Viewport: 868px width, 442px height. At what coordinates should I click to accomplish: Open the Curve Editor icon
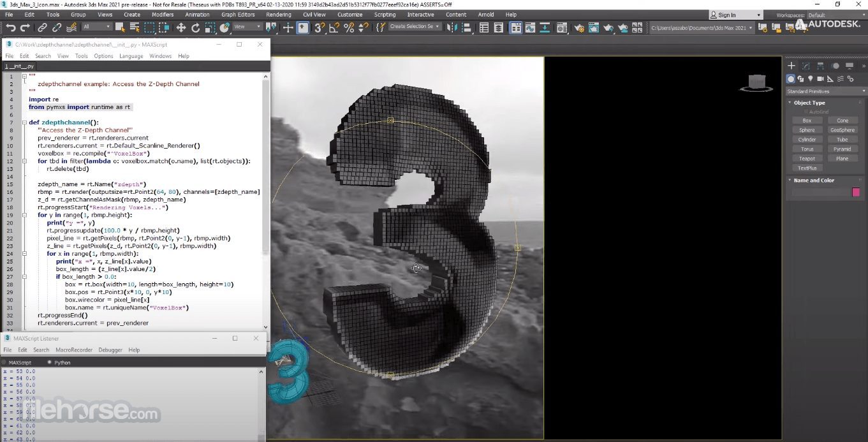tap(530, 27)
